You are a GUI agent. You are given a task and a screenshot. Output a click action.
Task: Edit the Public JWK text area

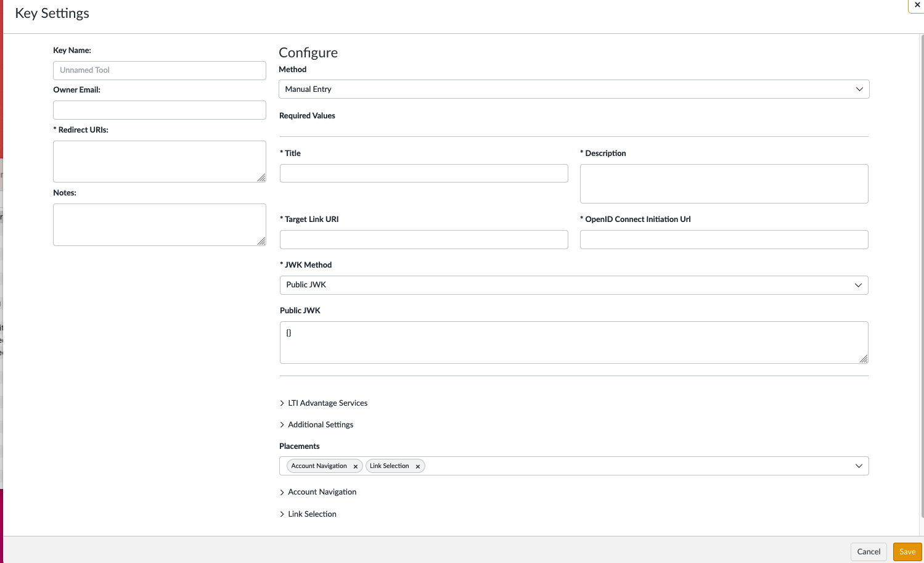[573, 342]
